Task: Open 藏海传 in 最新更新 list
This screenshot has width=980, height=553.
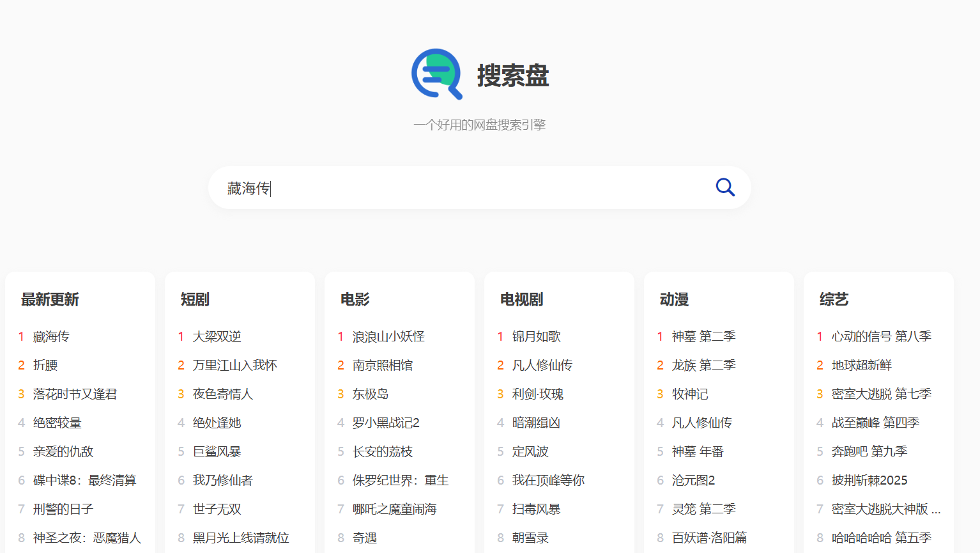Action: [x=51, y=336]
